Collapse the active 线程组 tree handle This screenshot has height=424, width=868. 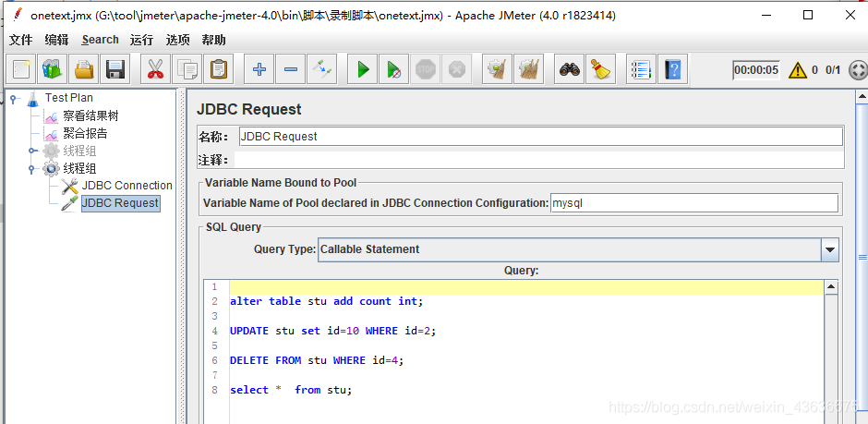tap(33, 169)
